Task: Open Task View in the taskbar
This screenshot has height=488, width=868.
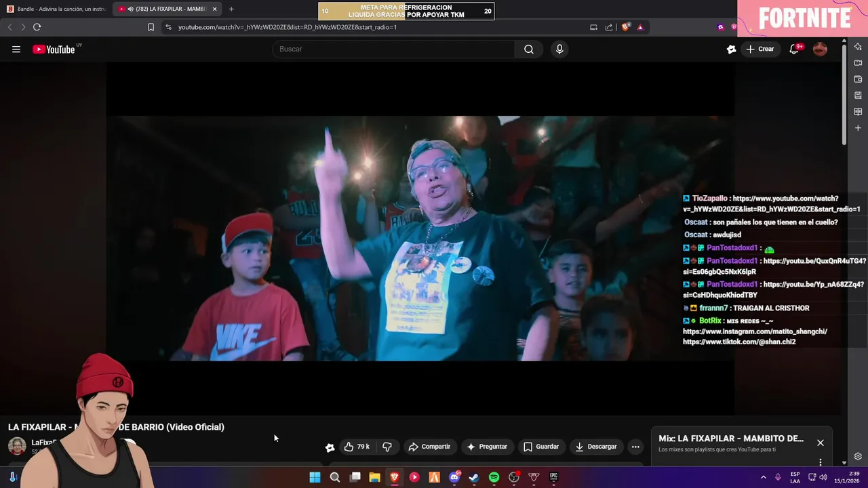Action: [355, 477]
